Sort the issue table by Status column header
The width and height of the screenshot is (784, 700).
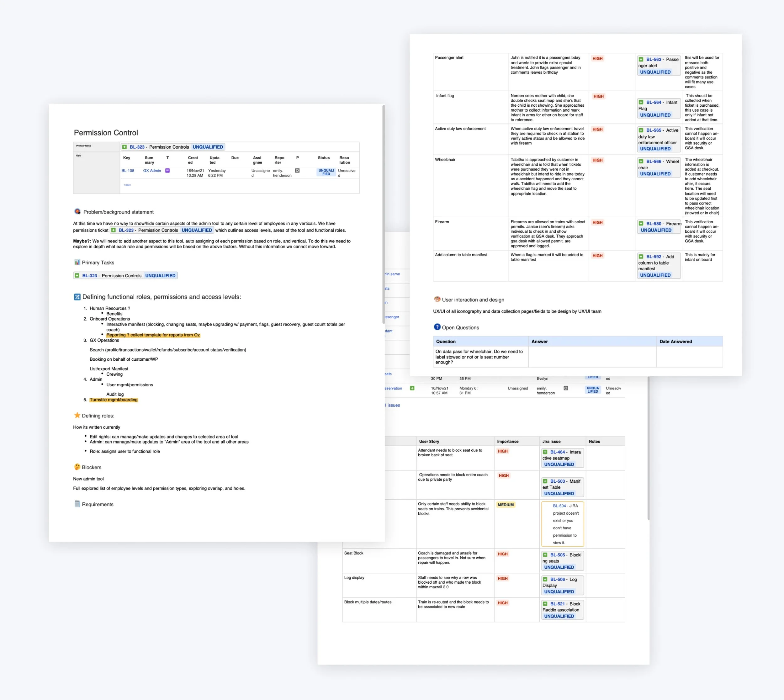323,158
